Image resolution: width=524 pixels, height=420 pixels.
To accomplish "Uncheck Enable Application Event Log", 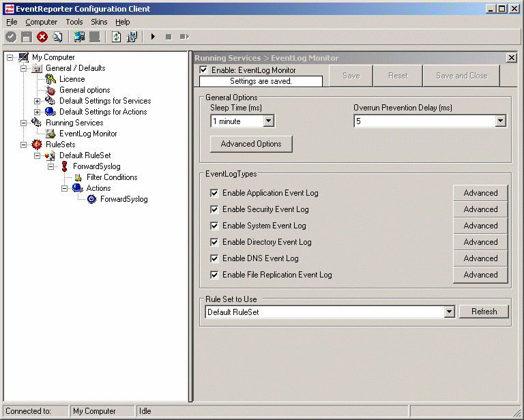I will pos(214,193).
